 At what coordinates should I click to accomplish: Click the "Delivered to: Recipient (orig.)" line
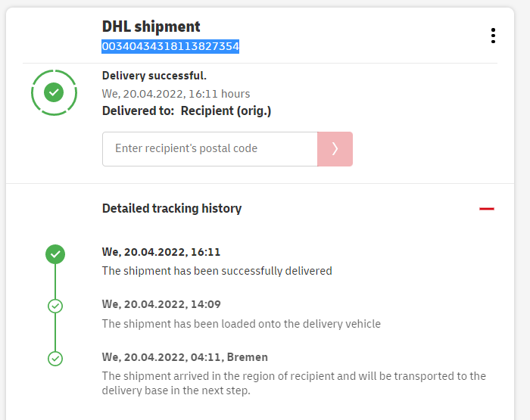[186, 111]
